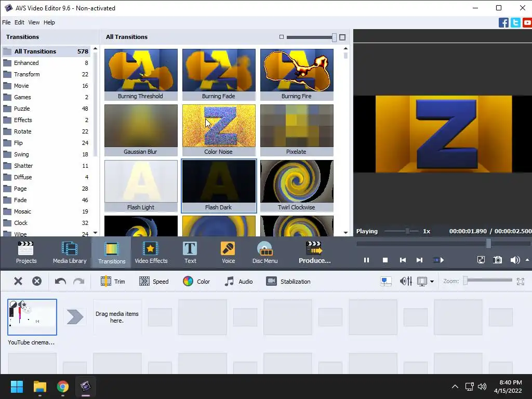Open the Media Library
Viewport: 532px width, 399px height.
click(x=70, y=252)
